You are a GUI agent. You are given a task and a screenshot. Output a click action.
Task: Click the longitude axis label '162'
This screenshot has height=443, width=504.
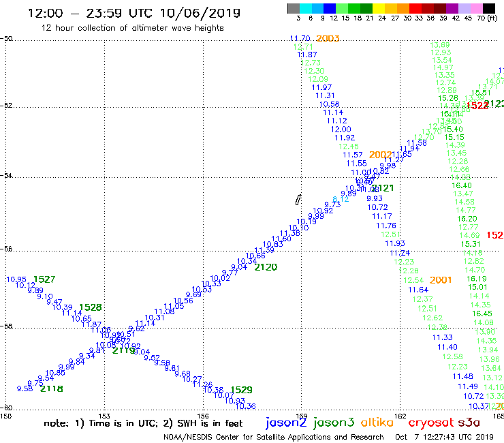(400, 416)
